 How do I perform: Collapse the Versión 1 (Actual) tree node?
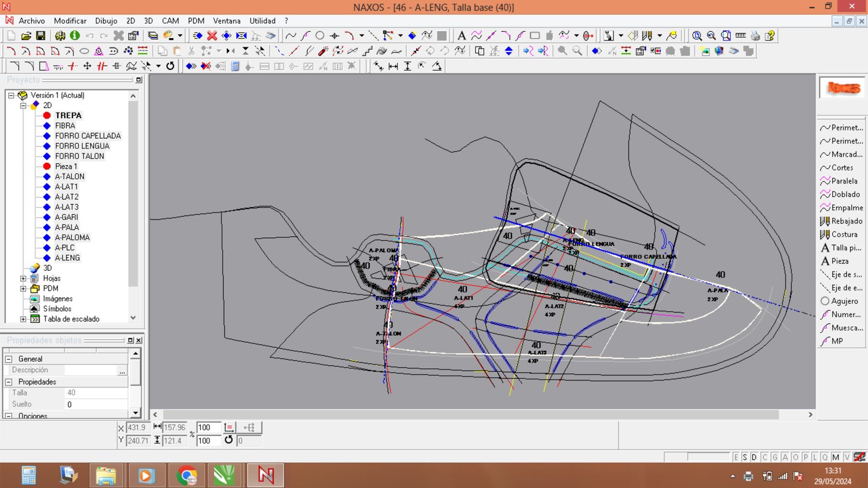[11, 96]
